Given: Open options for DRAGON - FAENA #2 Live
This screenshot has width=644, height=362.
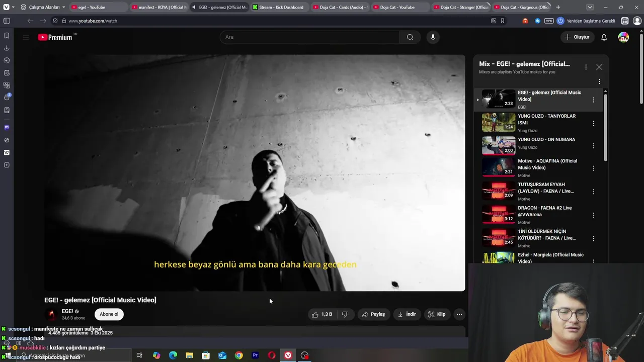Looking at the screenshot, I should click(x=594, y=215).
